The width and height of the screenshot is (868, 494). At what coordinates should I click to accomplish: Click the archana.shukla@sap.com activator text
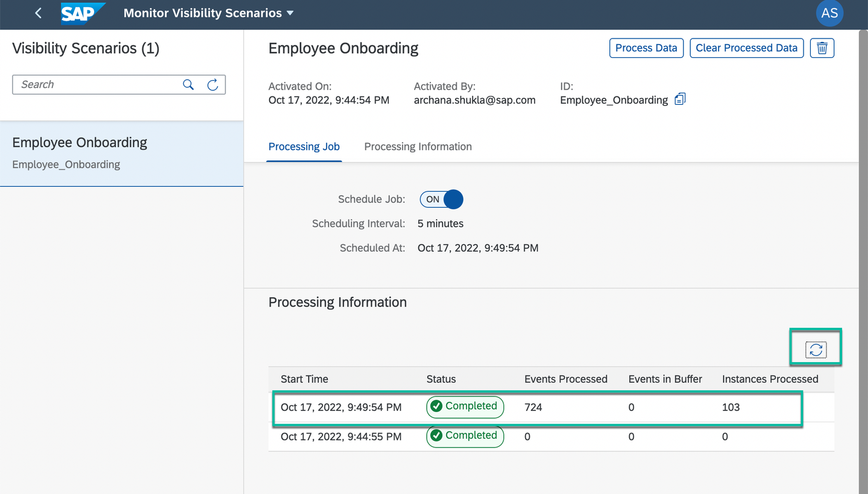point(475,100)
